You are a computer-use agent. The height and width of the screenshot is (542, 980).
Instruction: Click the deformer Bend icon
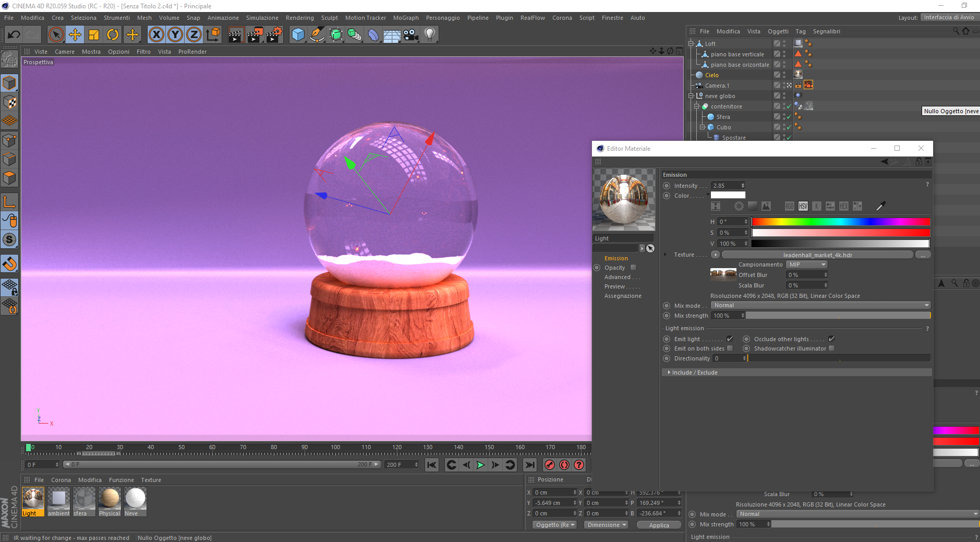pyautogui.click(x=373, y=35)
